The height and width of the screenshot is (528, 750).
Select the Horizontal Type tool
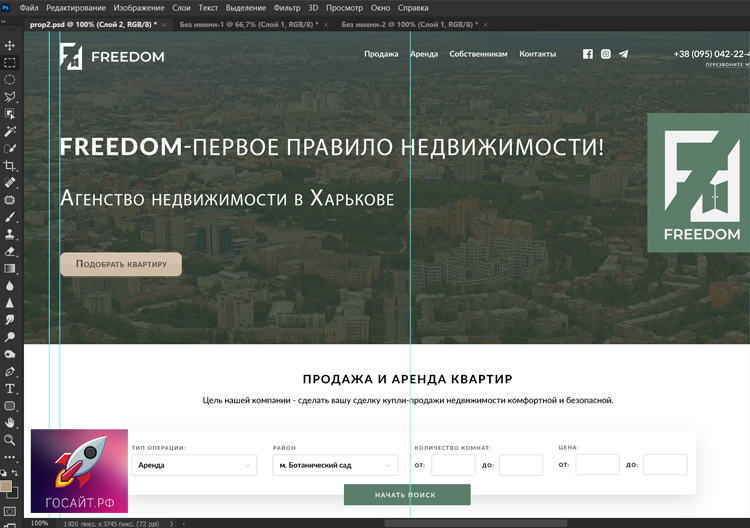[x=10, y=388]
